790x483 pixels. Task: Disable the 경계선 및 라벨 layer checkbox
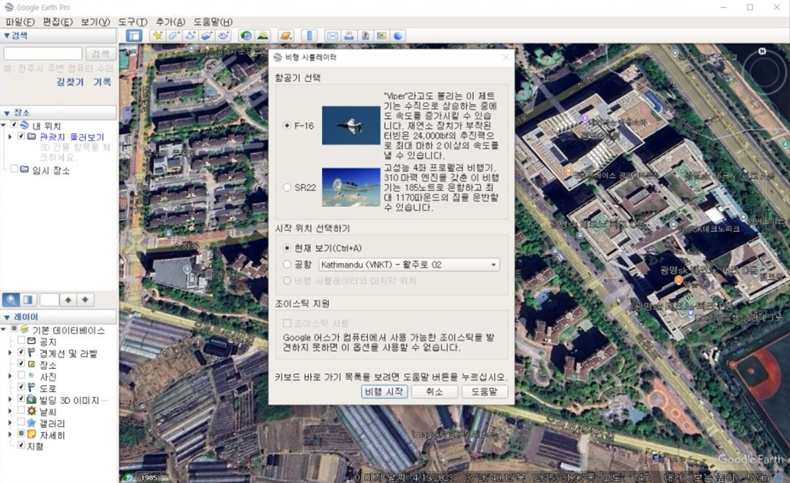pos(21,352)
